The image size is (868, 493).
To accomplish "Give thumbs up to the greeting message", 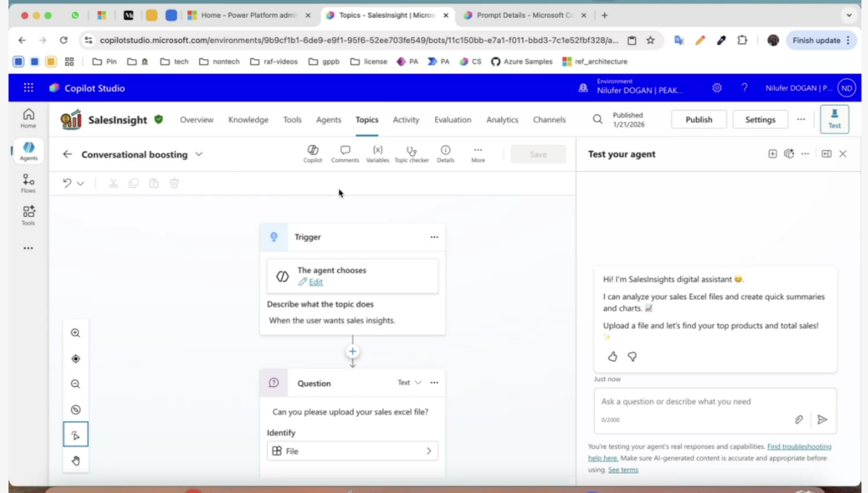I will click(x=612, y=357).
